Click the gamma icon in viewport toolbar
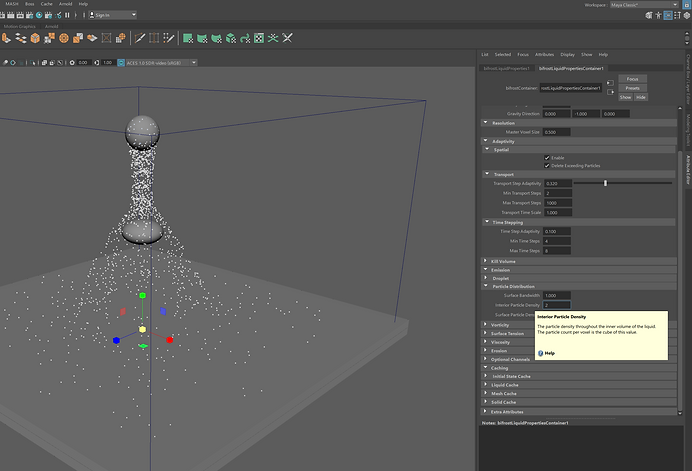This screenshot has width=692, height=471. pos(97,63)
